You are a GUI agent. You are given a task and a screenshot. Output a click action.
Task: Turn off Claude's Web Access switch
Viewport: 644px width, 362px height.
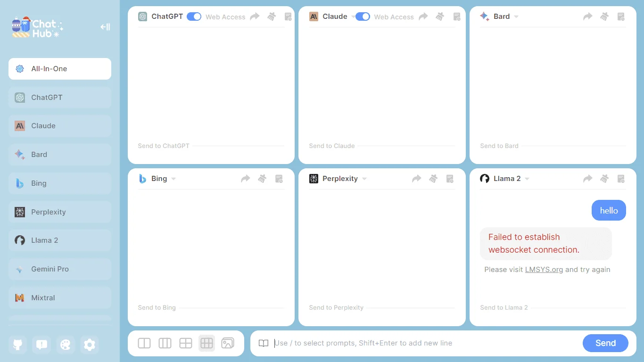(x=363, y=16)
